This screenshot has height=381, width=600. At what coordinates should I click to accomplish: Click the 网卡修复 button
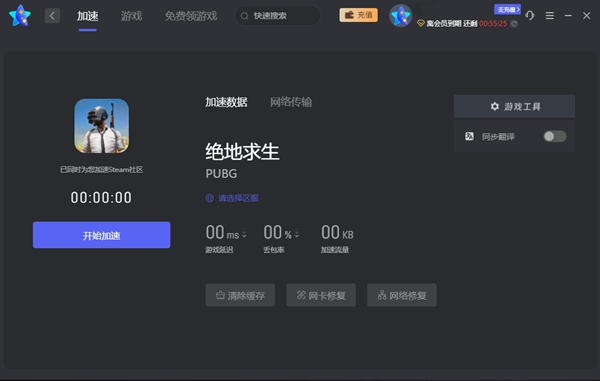point(321,295)
